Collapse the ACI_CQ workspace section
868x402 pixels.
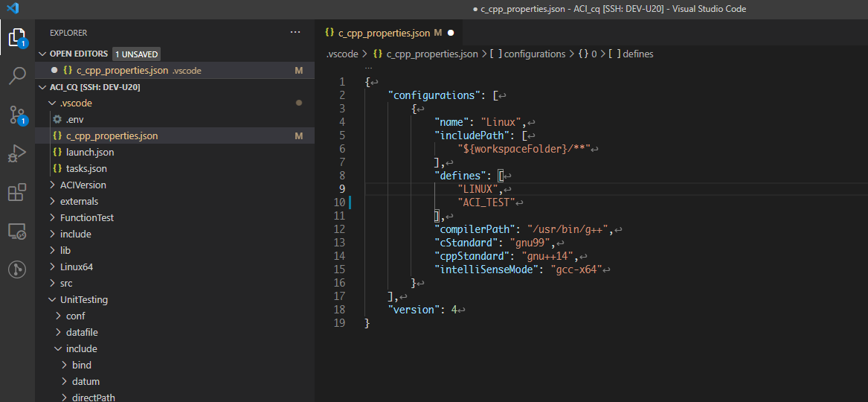[43, 87]
